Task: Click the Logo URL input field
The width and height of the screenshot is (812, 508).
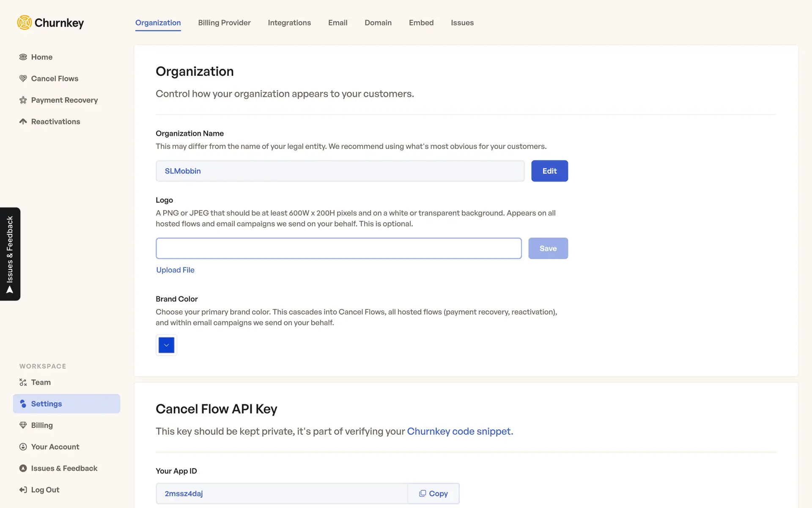Action: pos(338,248)
